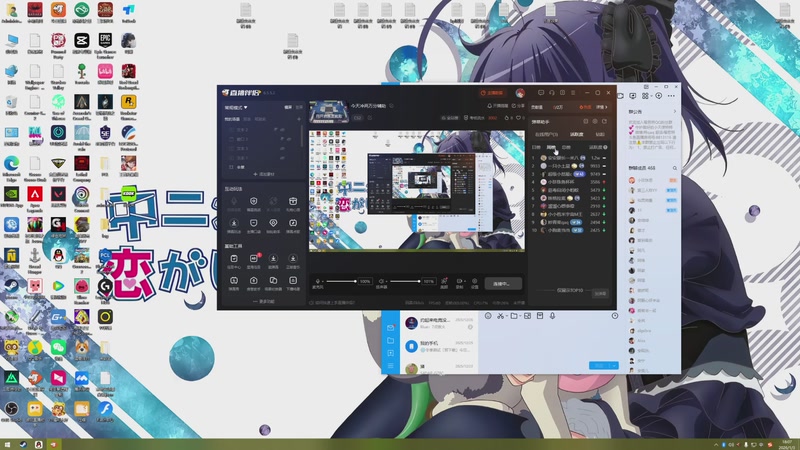Open shield icon in interactive play section
This screenshot has height=450, width=800.
coord(254,201)
